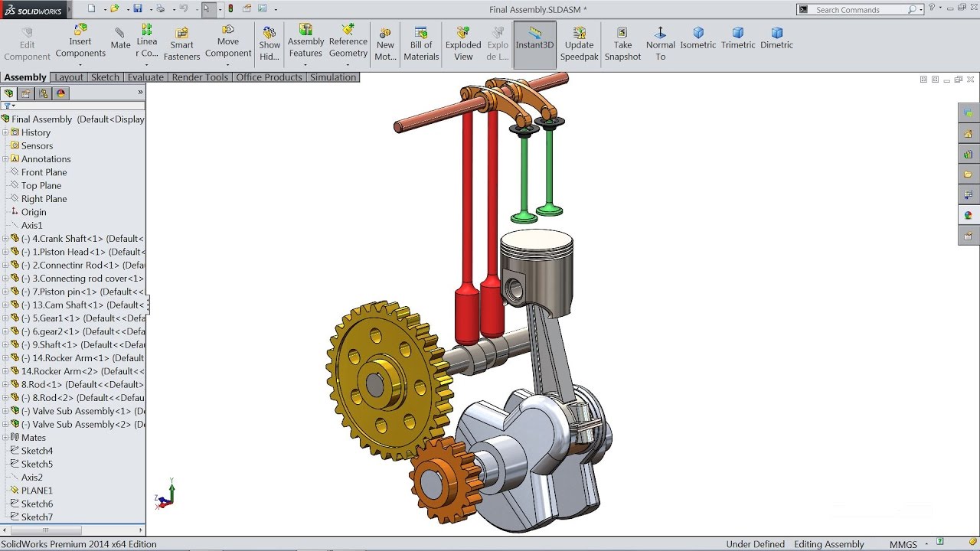Set view Normal To

[x=661, y=44]
